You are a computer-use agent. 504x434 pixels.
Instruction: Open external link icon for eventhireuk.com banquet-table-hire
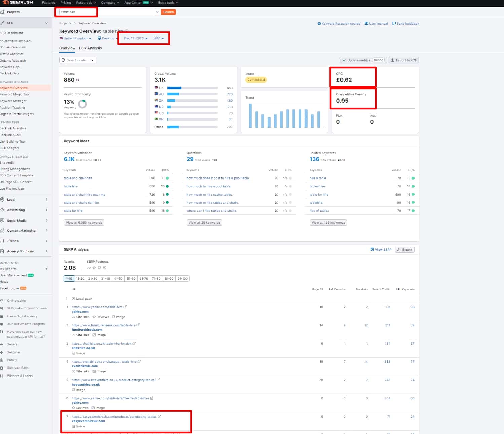tap(139, 362)
